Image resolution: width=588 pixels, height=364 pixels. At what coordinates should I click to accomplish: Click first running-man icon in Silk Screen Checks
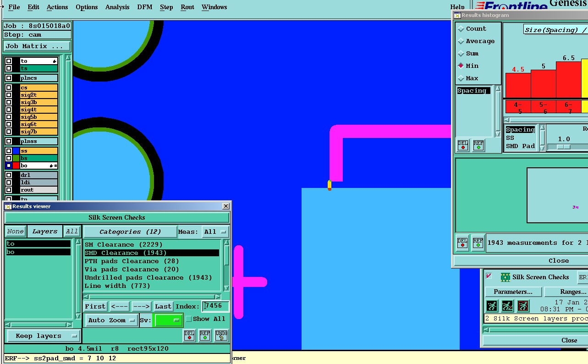(492, 306)
